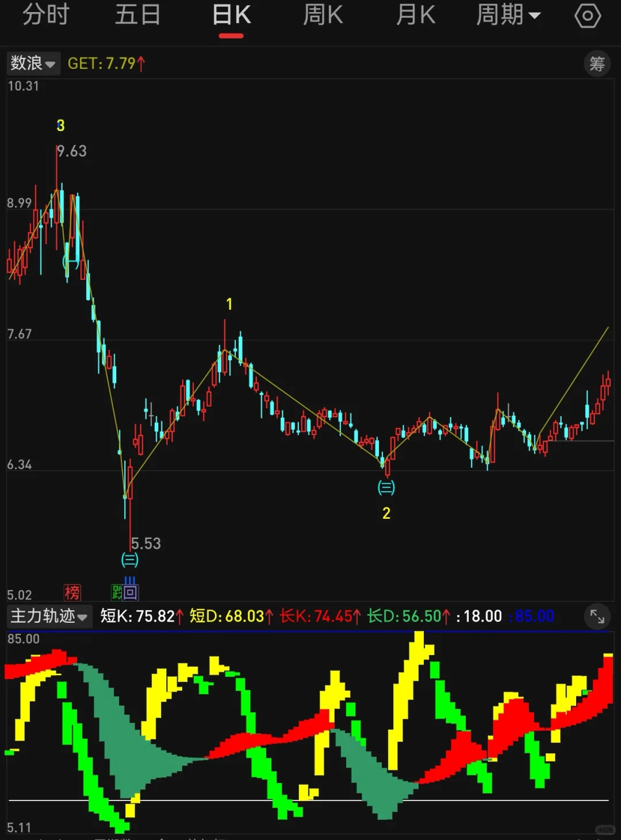Switch to the 分时 tab

point(46,15)
